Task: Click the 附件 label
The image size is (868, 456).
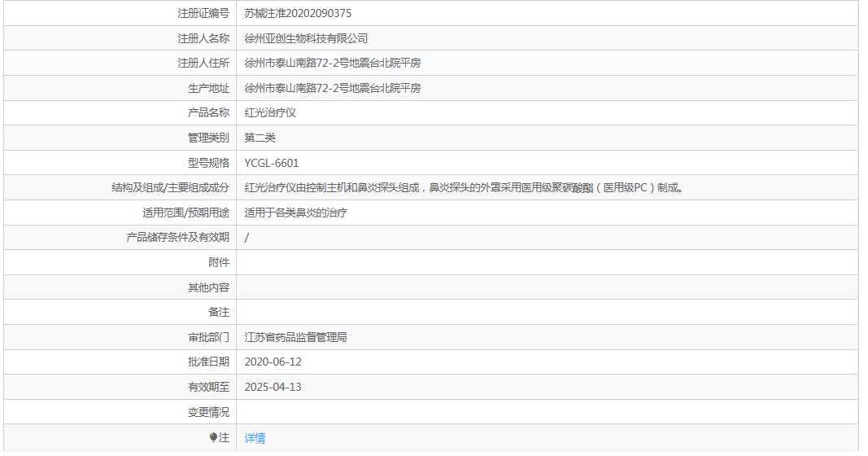Action: 219,263
